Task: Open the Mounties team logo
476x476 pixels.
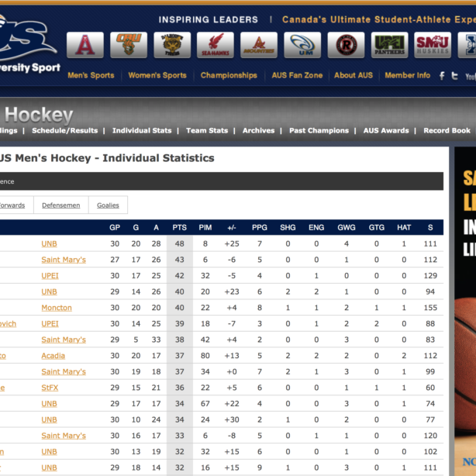Action: click(259, 45)
